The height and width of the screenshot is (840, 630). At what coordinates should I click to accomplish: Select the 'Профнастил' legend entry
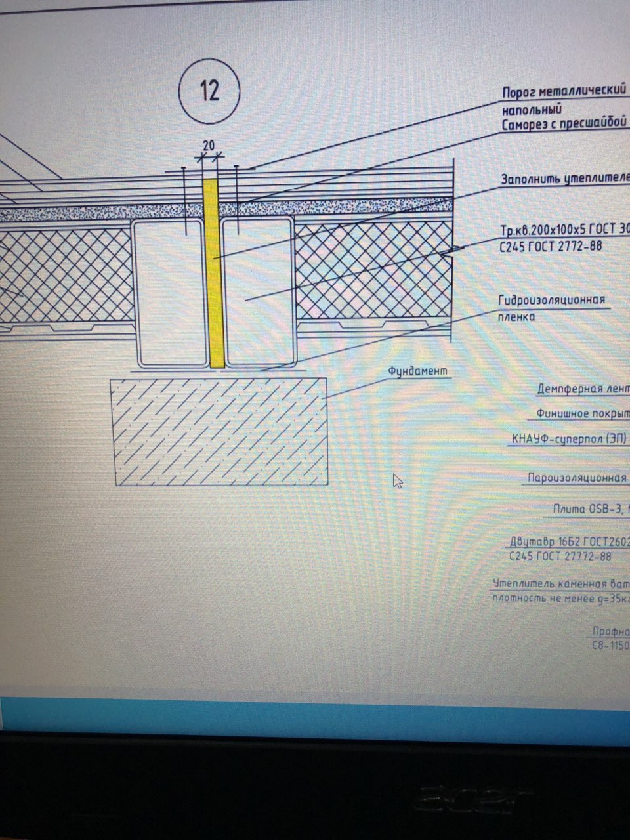[x=610, y=631]
